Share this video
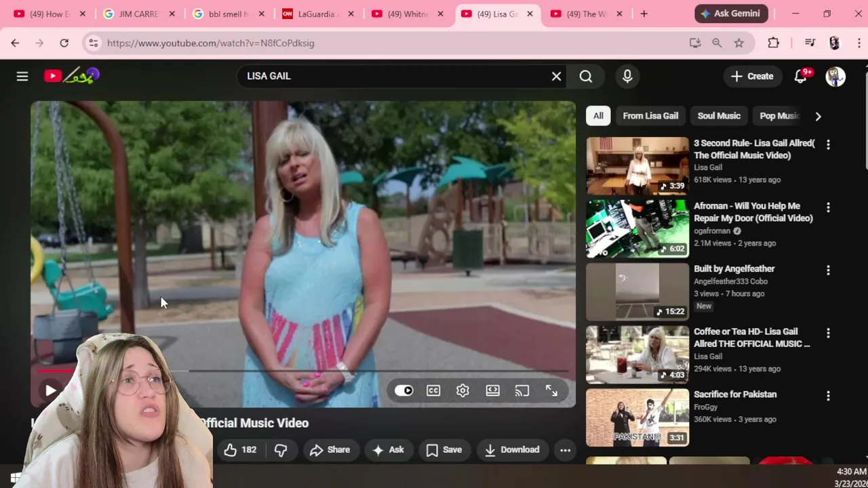The width and height of the screenshot is (868, 488). (x=330, y=449)
